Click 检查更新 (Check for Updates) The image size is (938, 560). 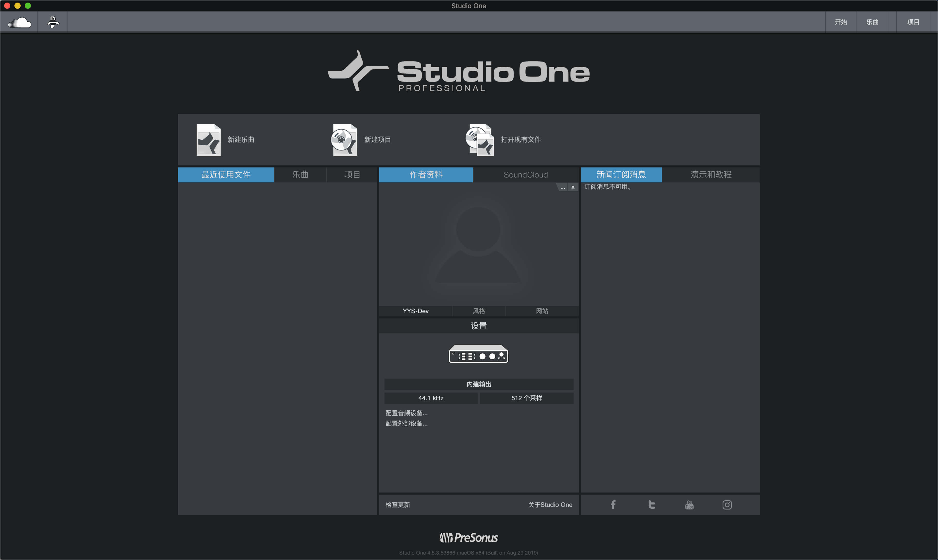click(397, 505)
